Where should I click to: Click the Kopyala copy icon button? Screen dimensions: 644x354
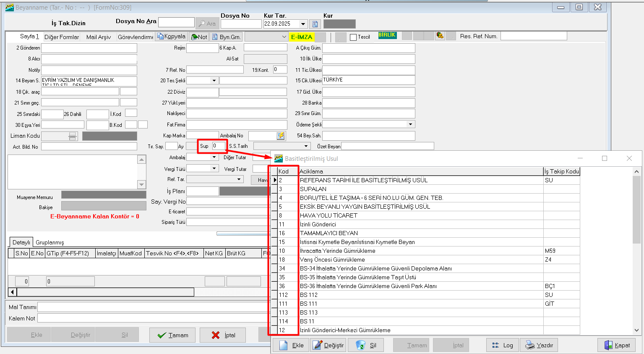point(171,37)
